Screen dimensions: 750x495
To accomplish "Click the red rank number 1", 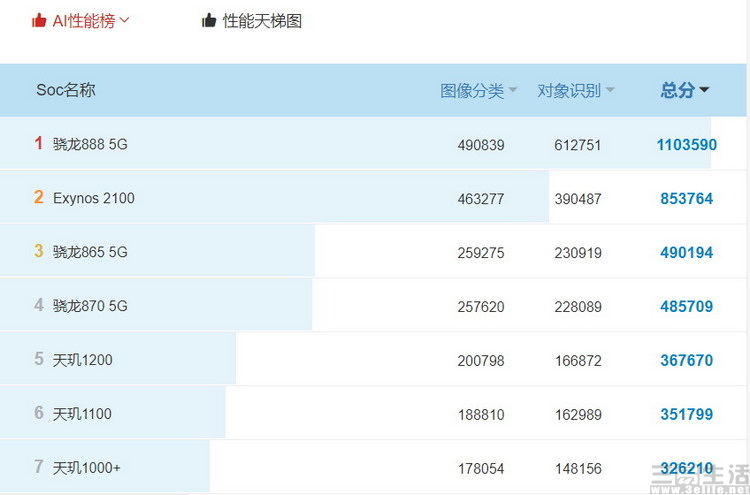I will point(39,143).
